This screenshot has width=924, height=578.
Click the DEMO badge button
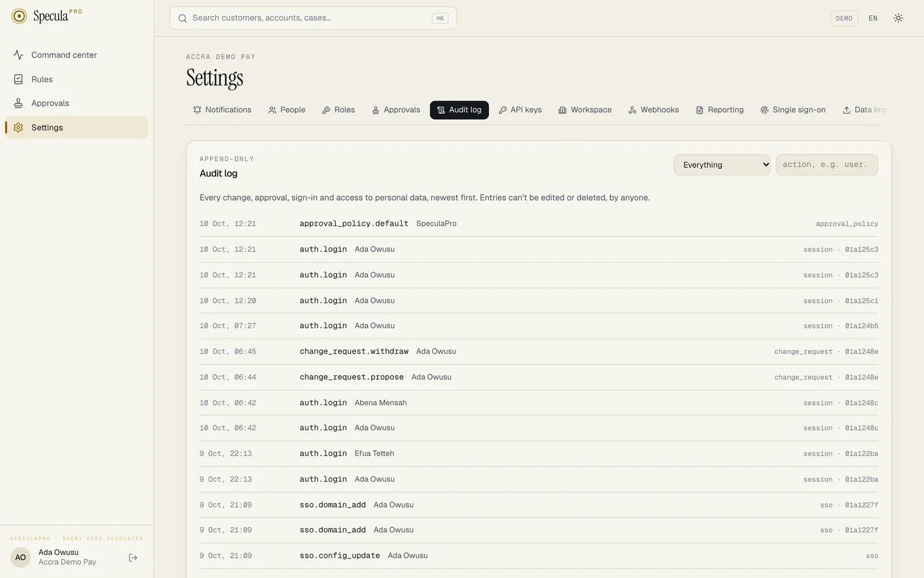click(x=844, y=18)
